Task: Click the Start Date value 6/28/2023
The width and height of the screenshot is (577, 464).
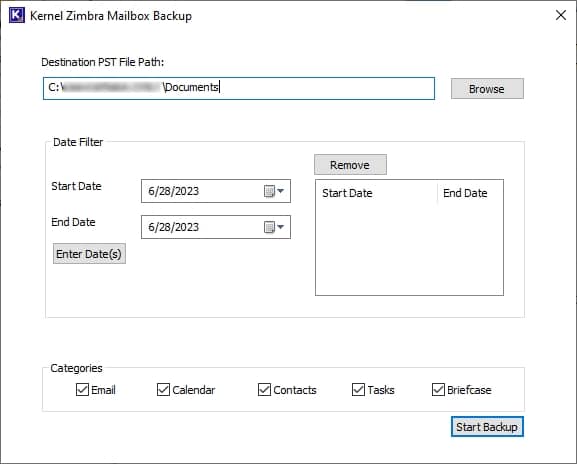Action: coord(173,191)
